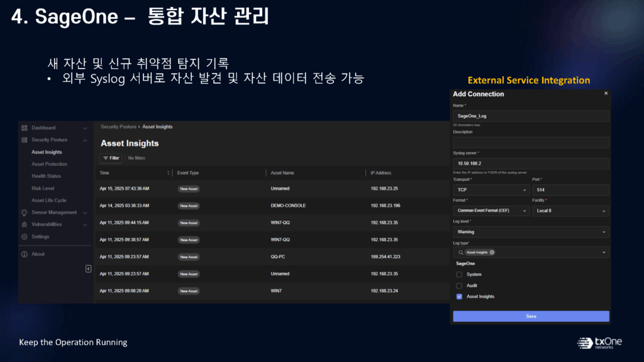Check the Audit log type checkbox
This screenshot has height=362, width=644.
[x=459, y=285]
